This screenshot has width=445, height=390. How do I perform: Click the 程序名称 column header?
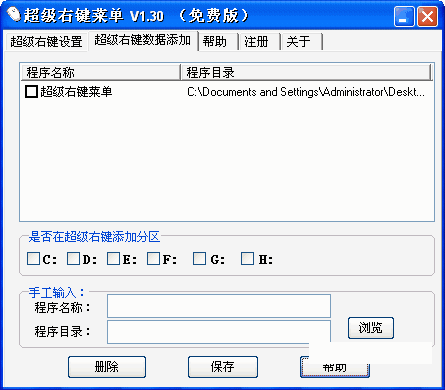coord(101,72)
